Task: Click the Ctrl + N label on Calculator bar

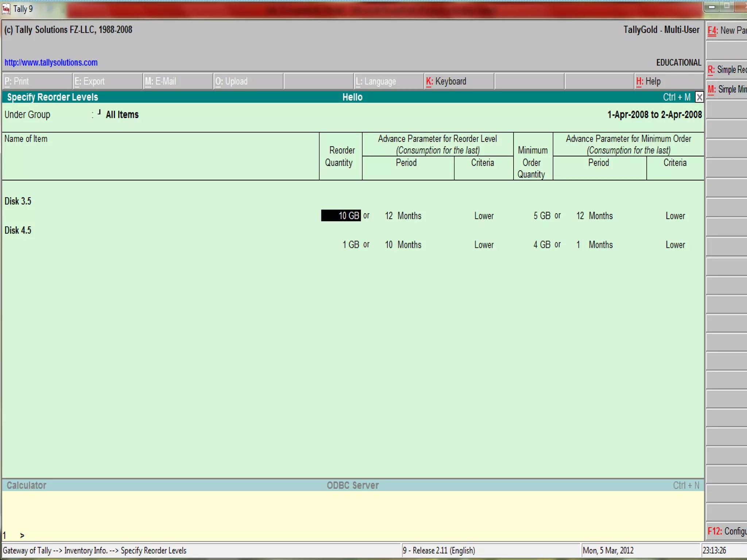Action: pyautogui.click(x=686, y=485)
